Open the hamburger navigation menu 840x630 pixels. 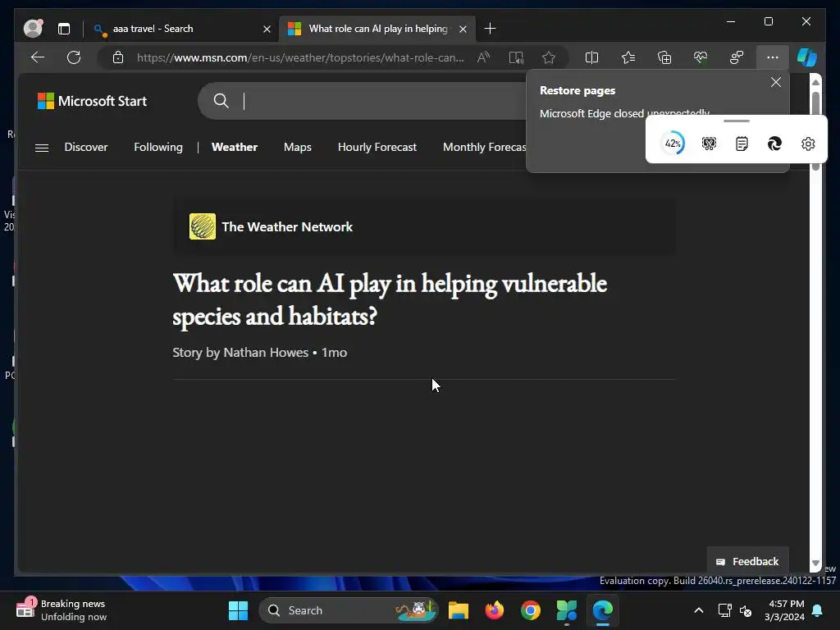[42, 148]
